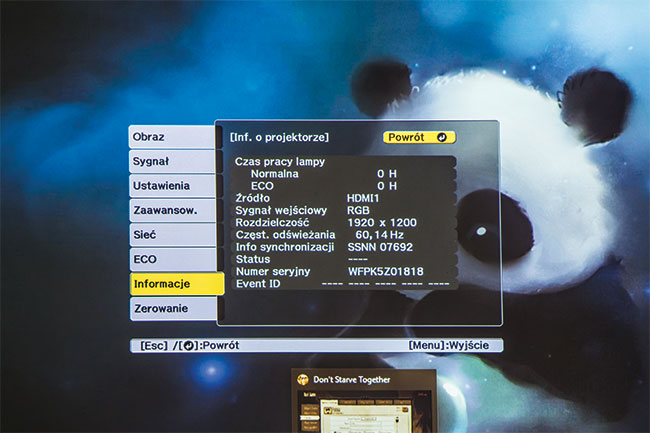Open the Zaawansow. menu section
The width and height of the screenshot is (650, 433).
(x=170, y=211)
